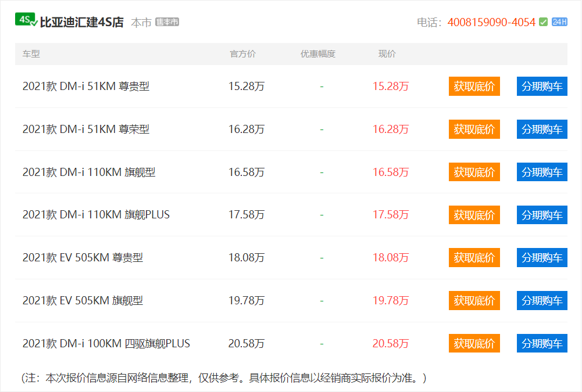
Task: Get lowest price for DM-i 51KM 尊贵型
Action: pos(474,87)
